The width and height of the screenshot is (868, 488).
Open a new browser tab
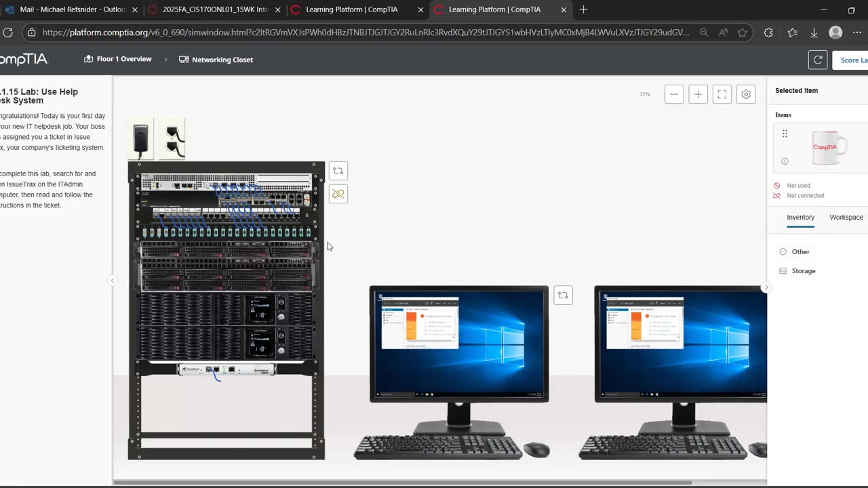pyautogui.click(x=583, y=9)
